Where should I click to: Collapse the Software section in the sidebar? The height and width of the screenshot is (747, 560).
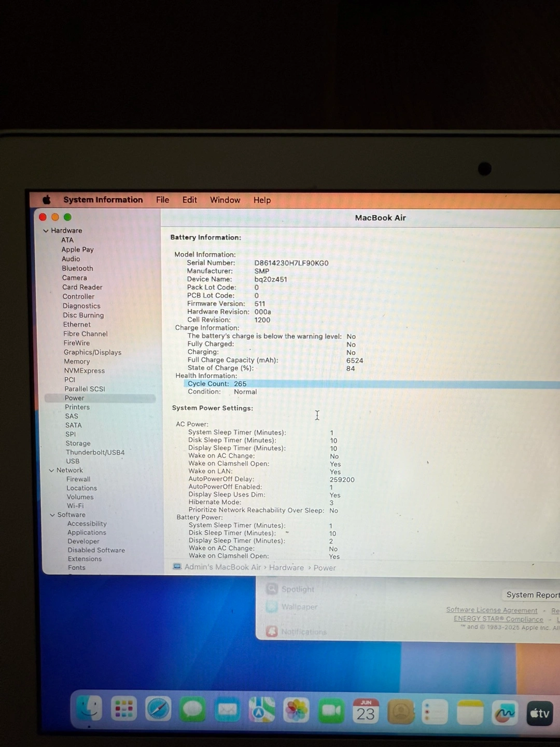tap(52, 515)
